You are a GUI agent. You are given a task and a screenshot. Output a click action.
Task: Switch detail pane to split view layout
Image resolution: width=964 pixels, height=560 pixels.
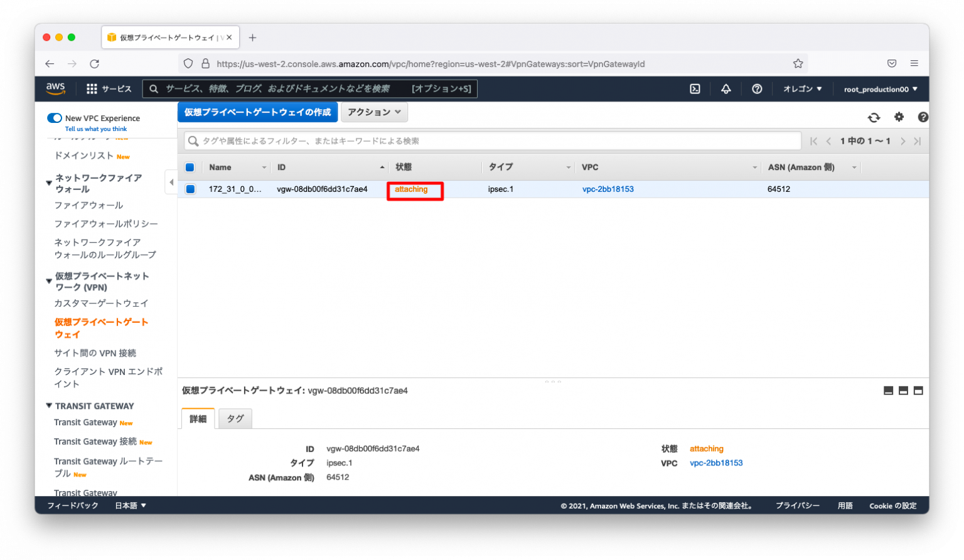point(903,389)
